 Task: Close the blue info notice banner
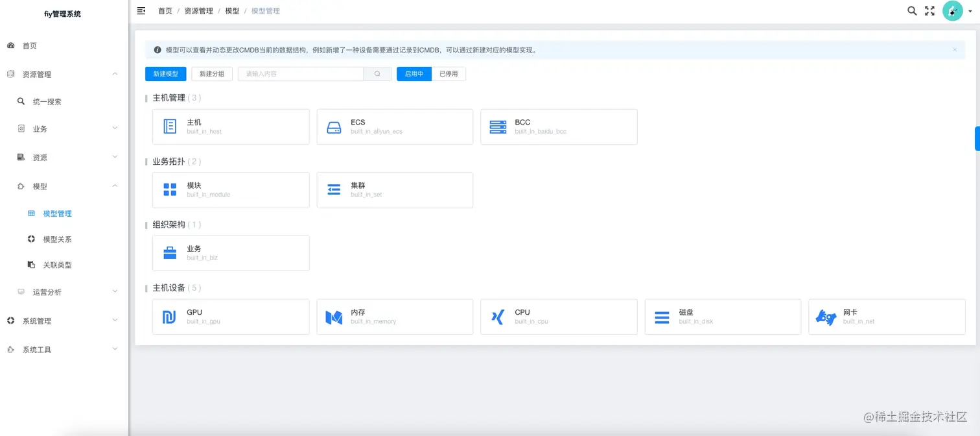pos(955,49)
